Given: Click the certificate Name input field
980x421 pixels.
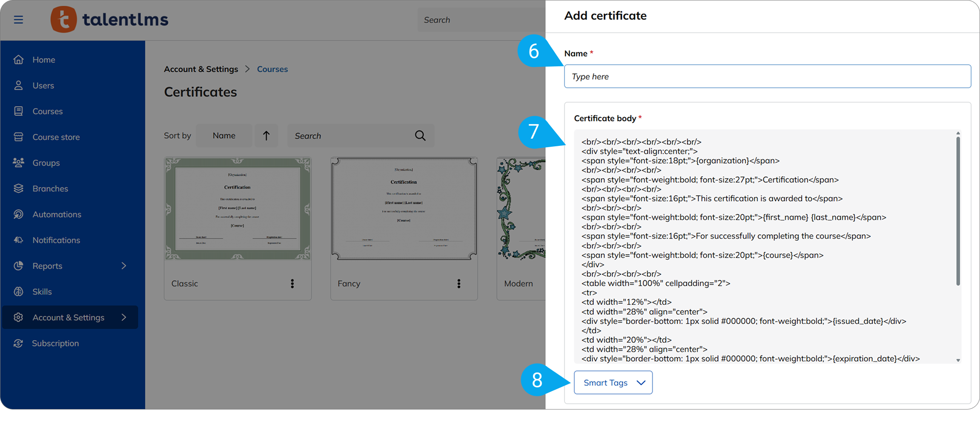Looking at the screenshot, I should (x=767, y=77).
